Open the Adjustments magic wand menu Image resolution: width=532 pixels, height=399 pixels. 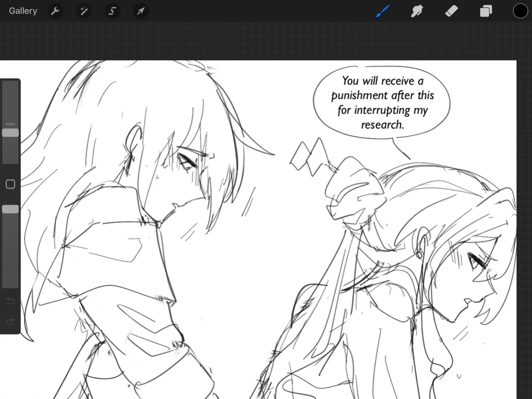tap(84, 11)
